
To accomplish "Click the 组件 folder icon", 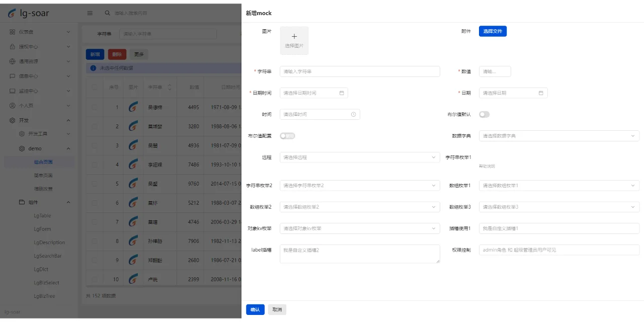I will (x=22, y=202).
